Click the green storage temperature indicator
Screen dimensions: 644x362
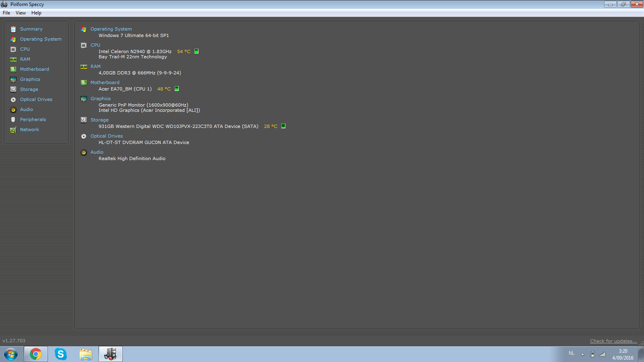pos(283,126)
